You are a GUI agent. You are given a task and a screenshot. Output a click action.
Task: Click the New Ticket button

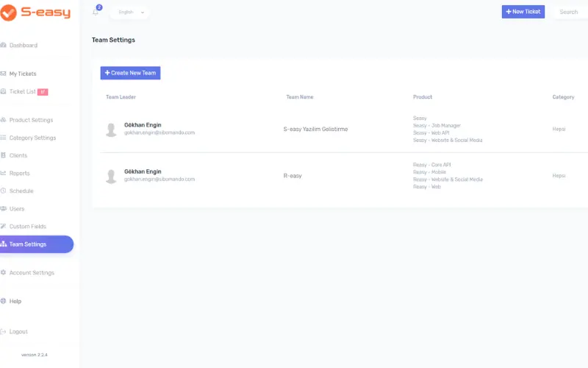523,12
